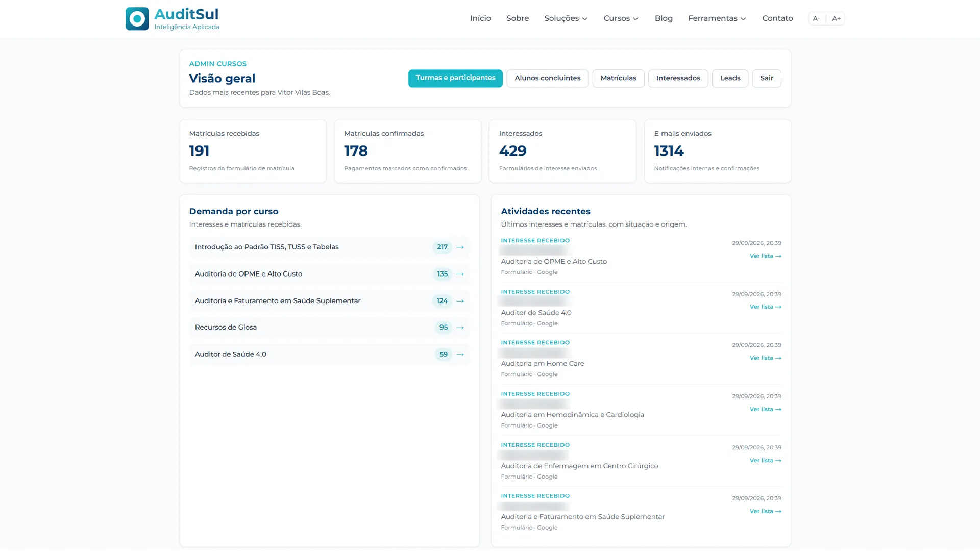The height and width of the screenshot is (551, 980).
Task: Open the Sobre page
Action: [517, 18]
